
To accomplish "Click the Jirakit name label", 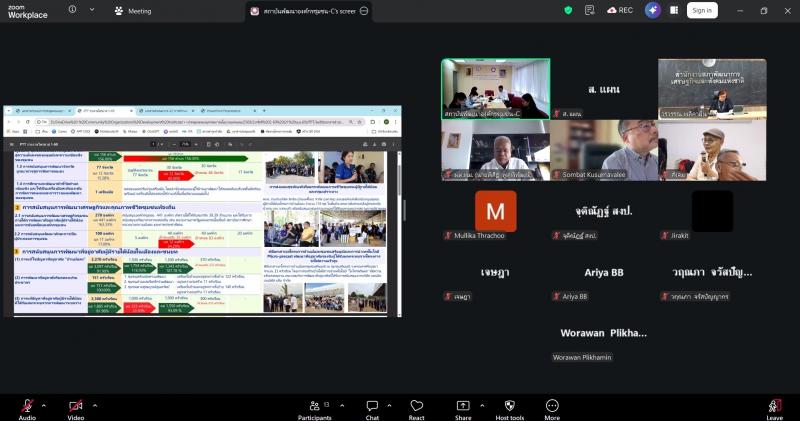I will pyautogui.click(x=680, y=235).
